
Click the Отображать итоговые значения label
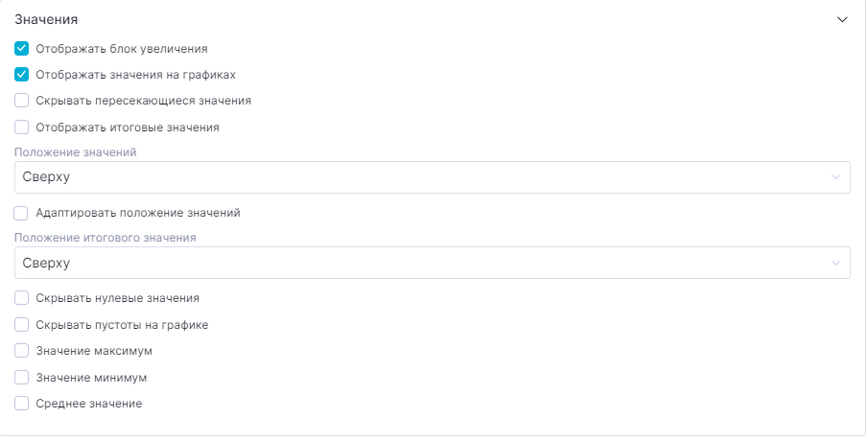click(128, 127)
